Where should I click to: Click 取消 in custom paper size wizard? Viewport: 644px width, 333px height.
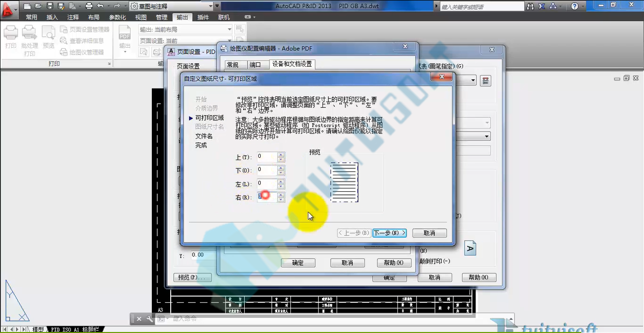[429, 233]
